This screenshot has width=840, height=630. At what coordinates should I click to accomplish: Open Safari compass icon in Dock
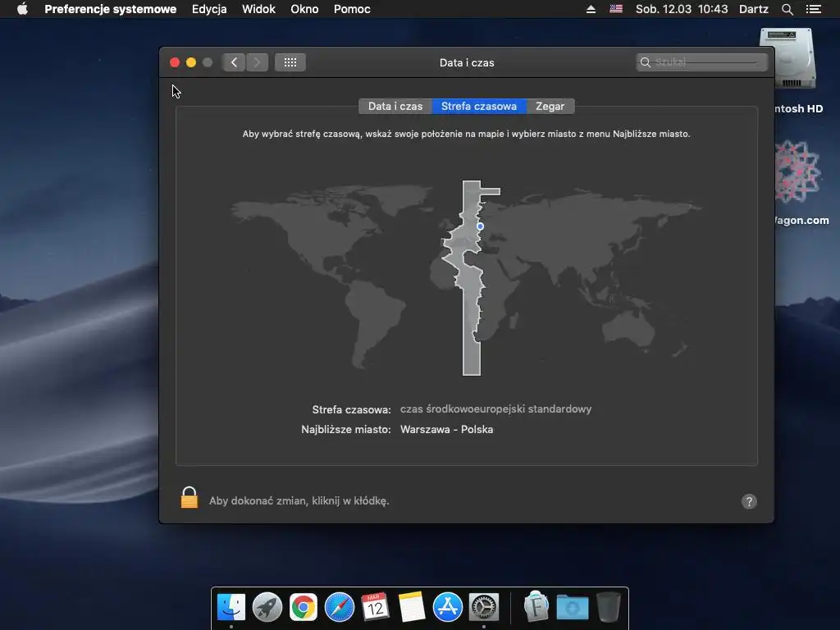click(340, 608)
